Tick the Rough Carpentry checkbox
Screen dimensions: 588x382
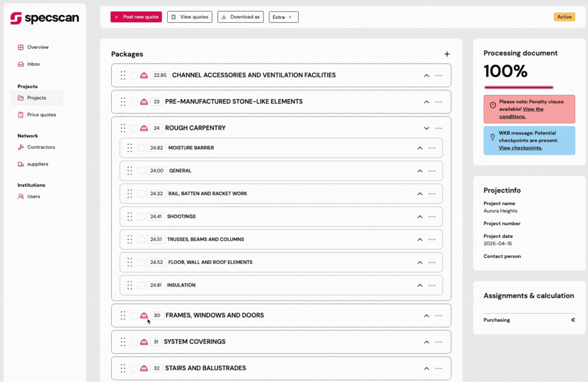click(134, 128)
